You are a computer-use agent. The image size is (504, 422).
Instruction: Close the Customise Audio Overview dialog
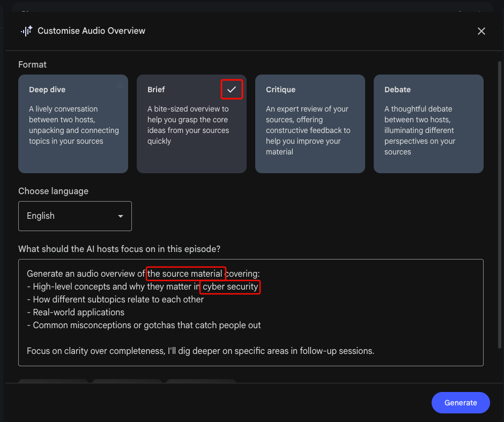[x=481, y=31]
